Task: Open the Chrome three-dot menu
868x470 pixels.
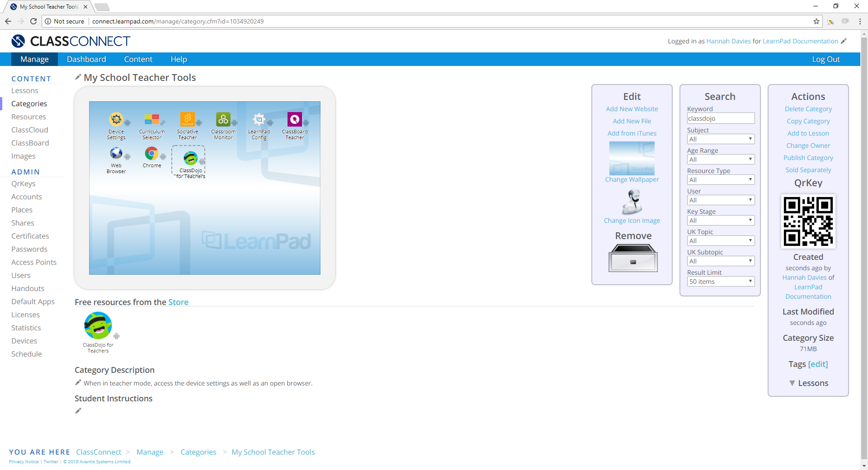Action: [860, 21]
